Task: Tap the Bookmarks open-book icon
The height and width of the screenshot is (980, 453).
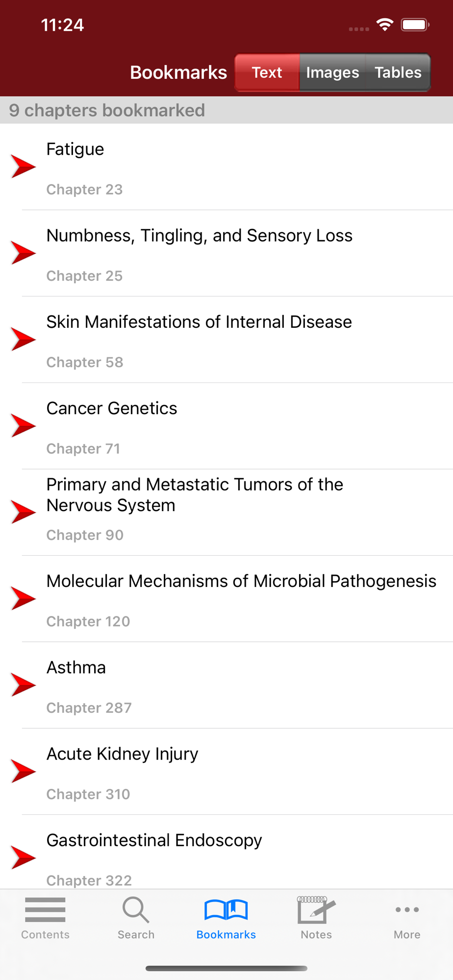Action: (226, 909)
